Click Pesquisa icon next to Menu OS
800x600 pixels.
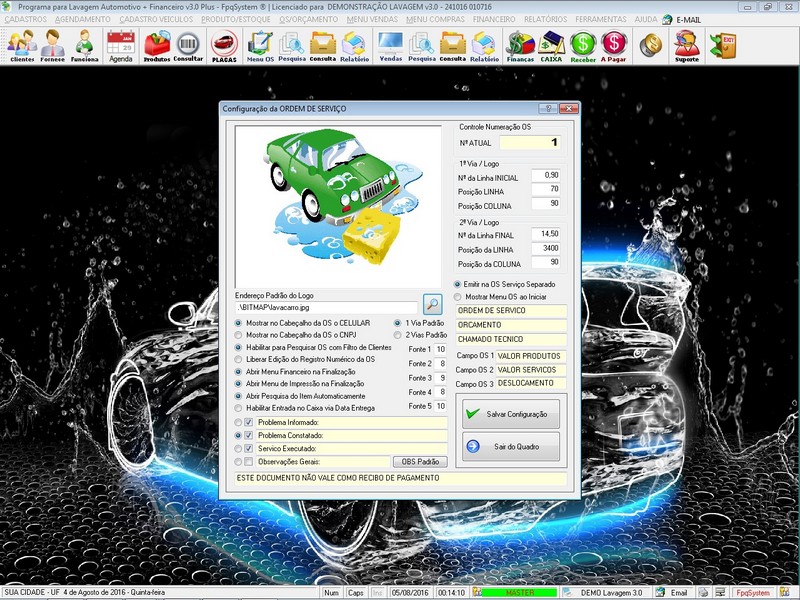292,46
